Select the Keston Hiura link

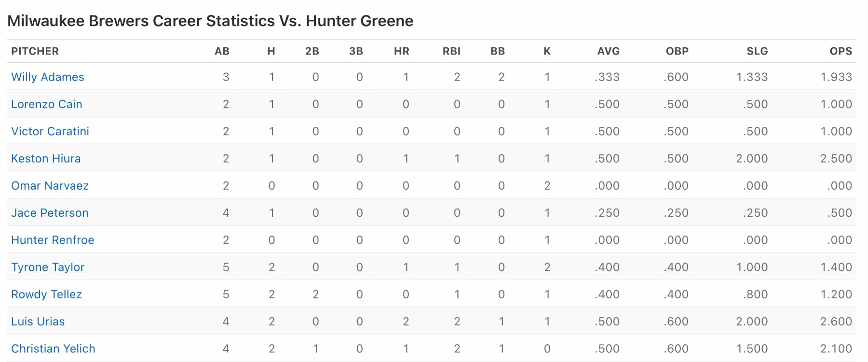pos(46,158)
